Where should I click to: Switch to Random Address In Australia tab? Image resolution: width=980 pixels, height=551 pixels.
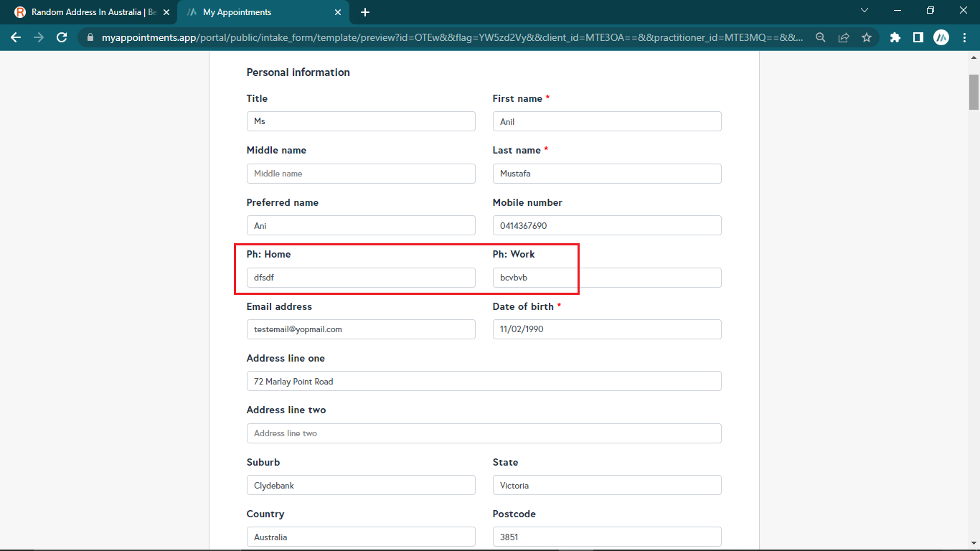(86, 12)
